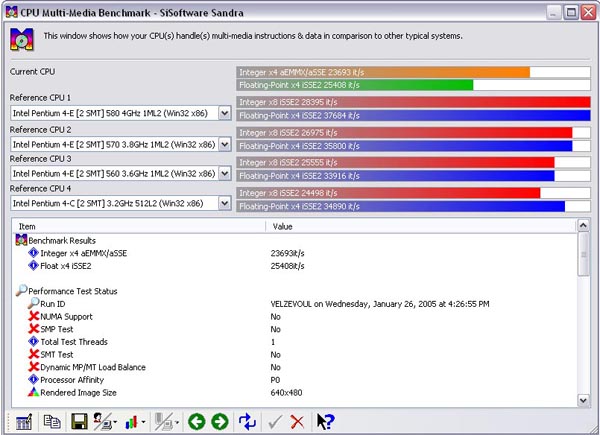
Task: Click the red X icon beside NUMA Support
Action: pyautogui.click(x=34, y=316)
